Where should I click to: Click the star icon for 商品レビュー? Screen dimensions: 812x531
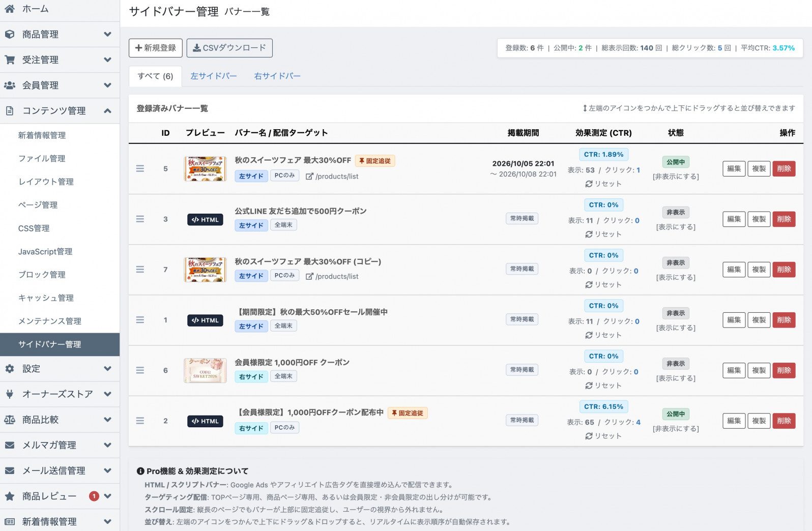tap(10, 496)
